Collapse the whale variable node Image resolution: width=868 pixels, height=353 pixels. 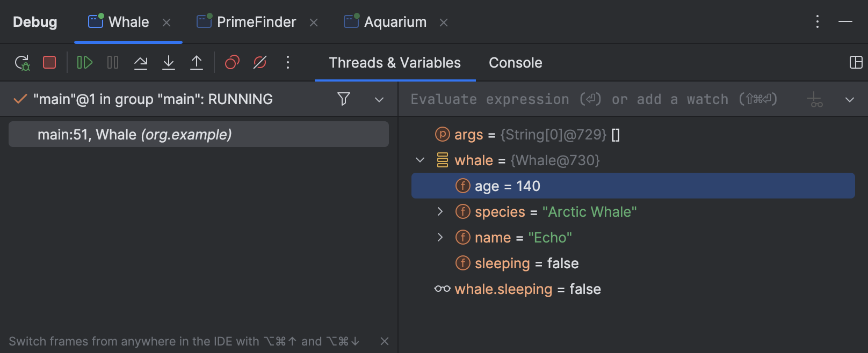coord(420,160)
